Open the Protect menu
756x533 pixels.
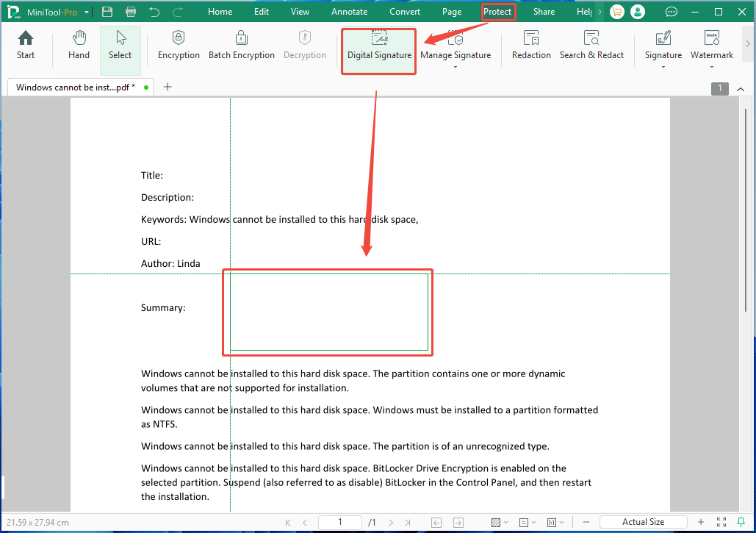(498, 12)
